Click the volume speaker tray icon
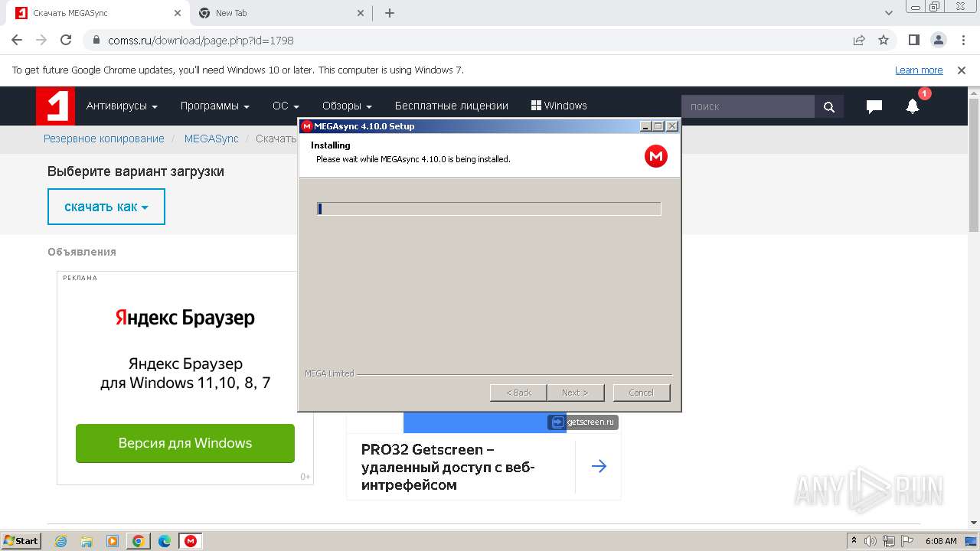980x551 pixels. coord(871,541)
